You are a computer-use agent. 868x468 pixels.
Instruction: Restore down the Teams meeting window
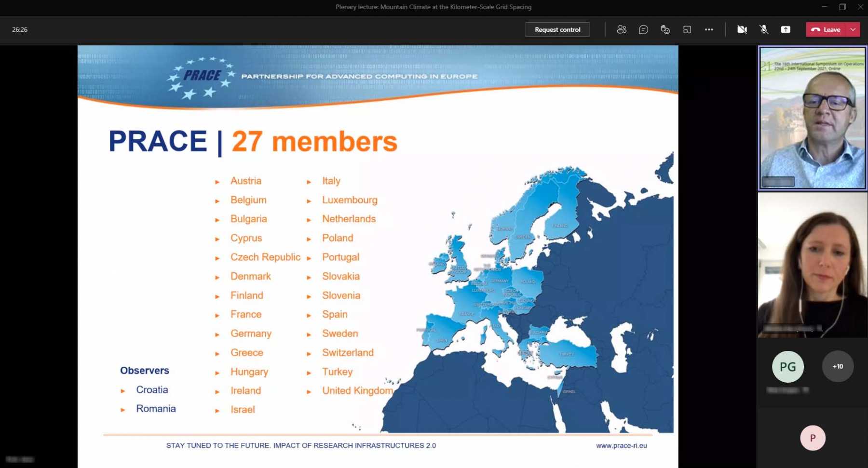tap(842, 7)
